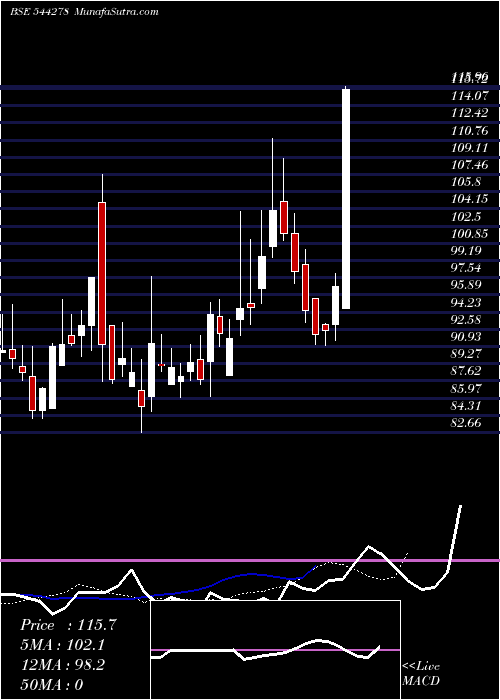Click the 114.07 price axis label
500x700 pixels.
[x=469, y=96]
